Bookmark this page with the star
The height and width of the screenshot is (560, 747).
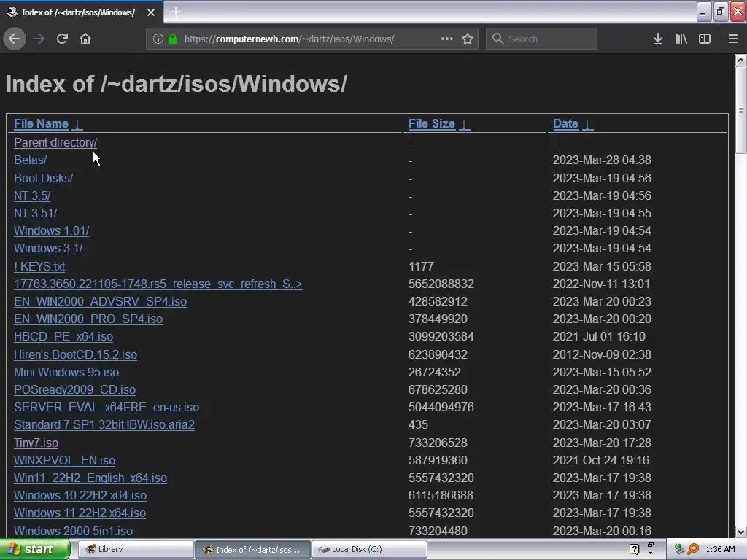468,39
